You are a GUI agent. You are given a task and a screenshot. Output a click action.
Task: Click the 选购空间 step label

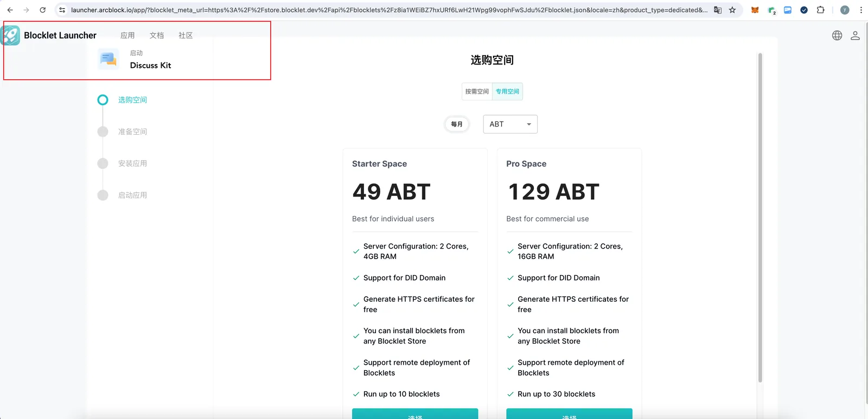point(132,100)
